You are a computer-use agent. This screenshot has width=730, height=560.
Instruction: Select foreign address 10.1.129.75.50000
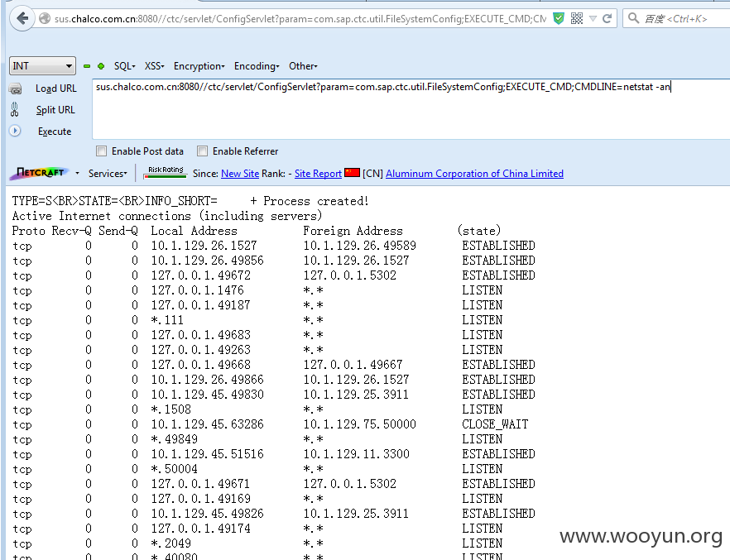tap(360, 424)
